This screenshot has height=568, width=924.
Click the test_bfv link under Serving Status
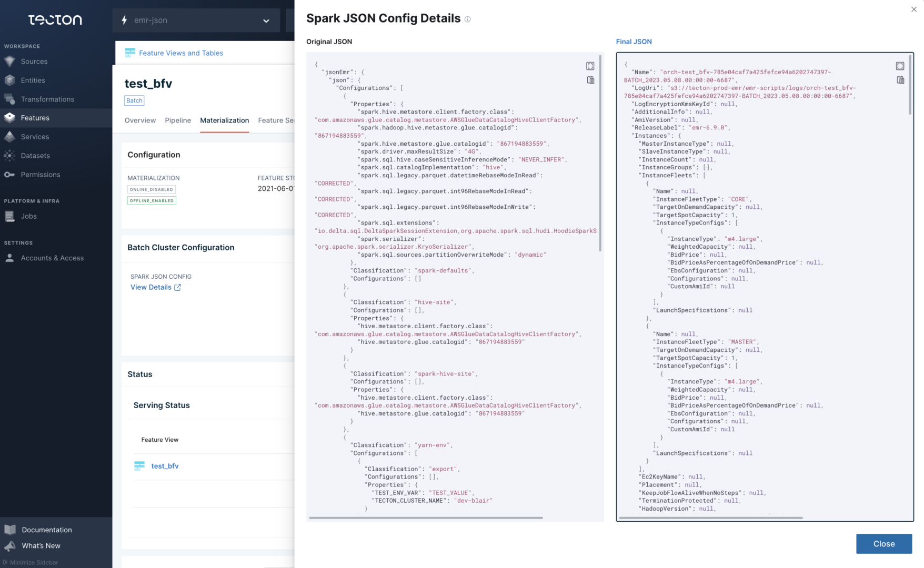pyautogui.click(x=165, y=466)
